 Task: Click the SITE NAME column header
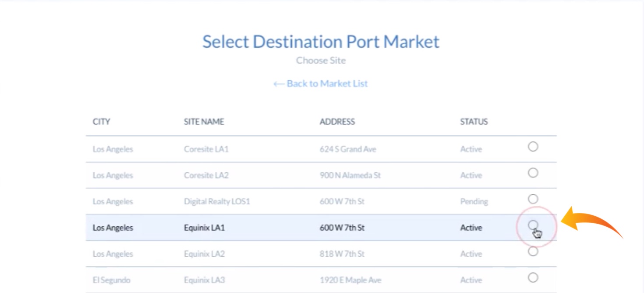[204, 121]
